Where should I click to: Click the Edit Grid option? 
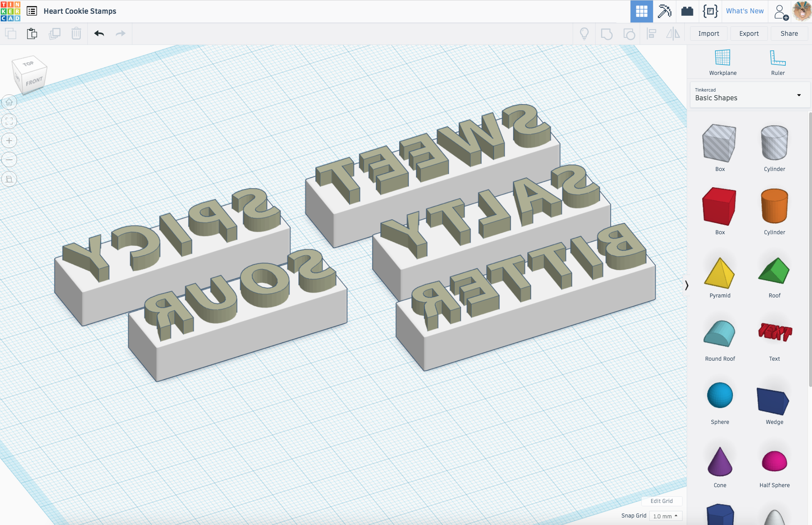point(662,501)
